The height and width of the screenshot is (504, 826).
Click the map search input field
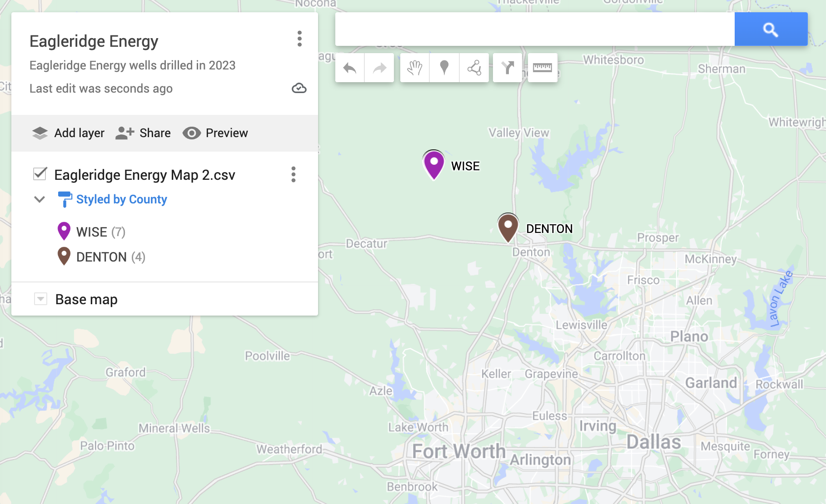pyautogui.click(x=535, y=30)
